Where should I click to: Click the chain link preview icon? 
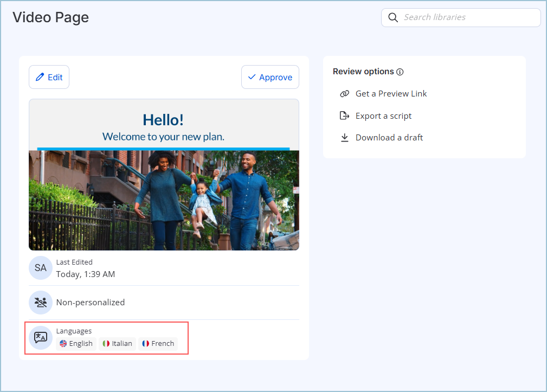(344, 94)
